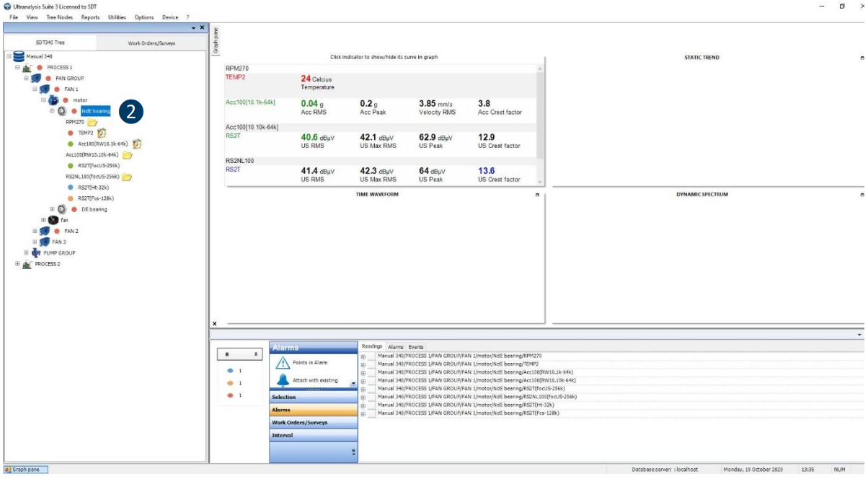Switch to the Events tab
The width and height of the screenshot is (868, 479).
click(416, 347)
